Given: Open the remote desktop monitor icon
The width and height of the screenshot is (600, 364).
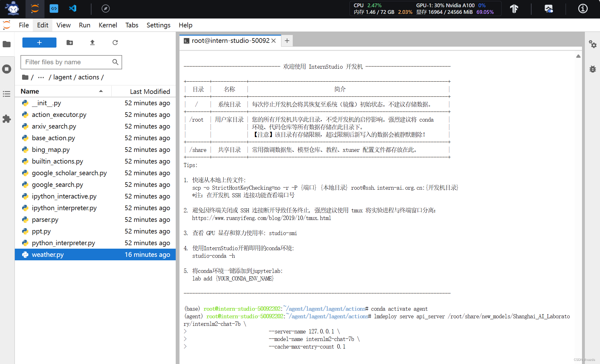Looking at the screenshot, I should (x=549, y=9).
